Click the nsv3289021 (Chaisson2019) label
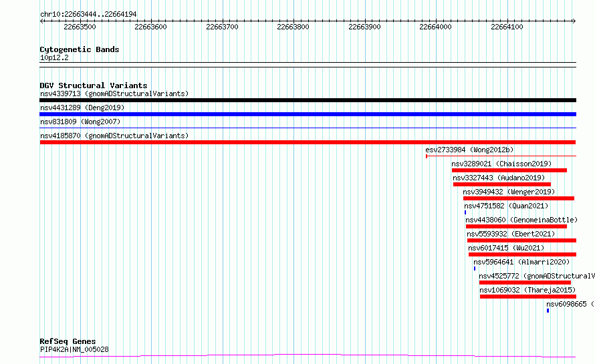Image resolution: width=595 pixels, height=364 pixels. [x=501, y=164]
